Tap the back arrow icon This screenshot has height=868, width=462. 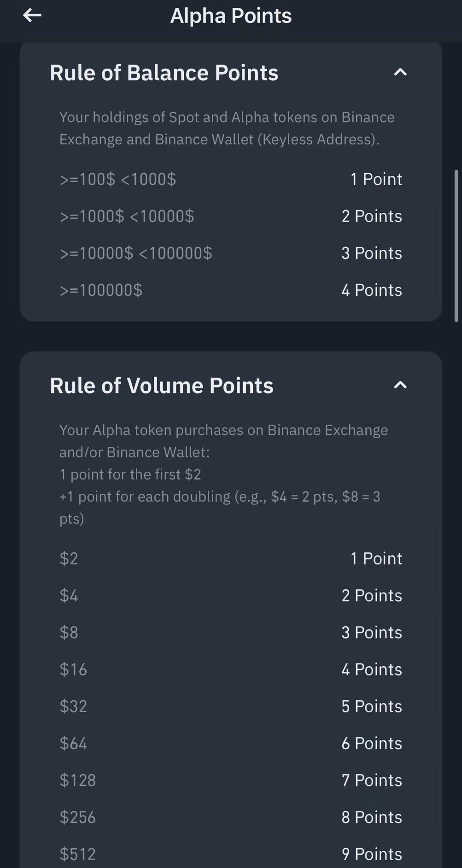[x=32, y=15]
